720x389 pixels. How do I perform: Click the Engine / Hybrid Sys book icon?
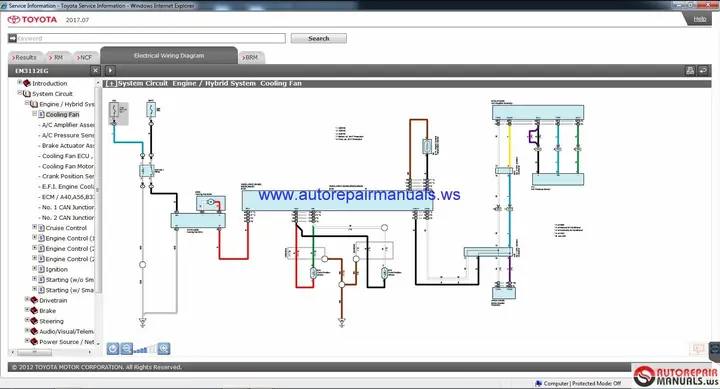[34, 104]
